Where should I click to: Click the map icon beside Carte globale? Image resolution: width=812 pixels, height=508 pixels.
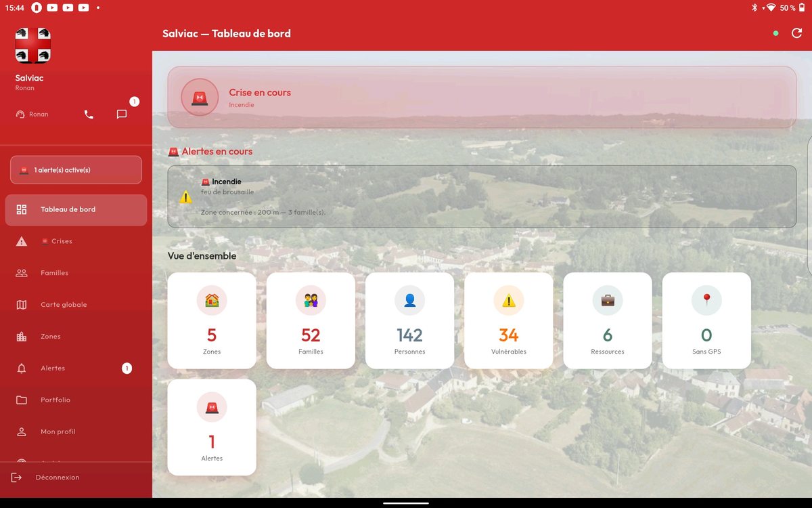tap(22, 305)
